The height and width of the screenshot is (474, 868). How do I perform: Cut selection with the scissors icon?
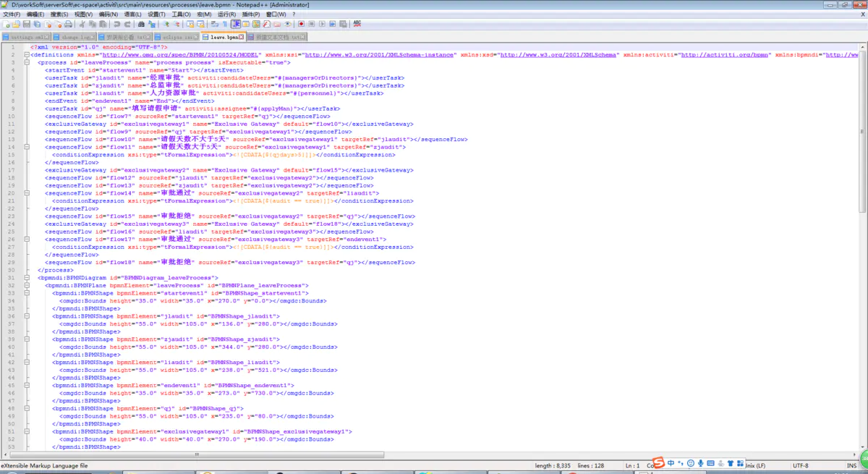82,24
